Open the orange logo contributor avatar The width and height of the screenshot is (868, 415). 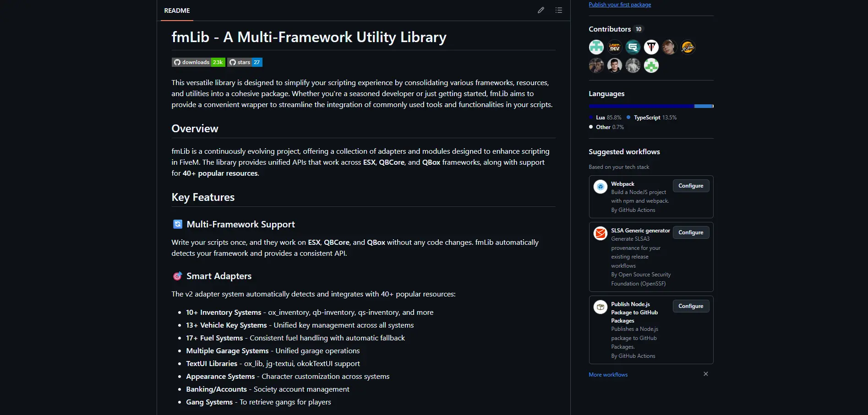688,47
